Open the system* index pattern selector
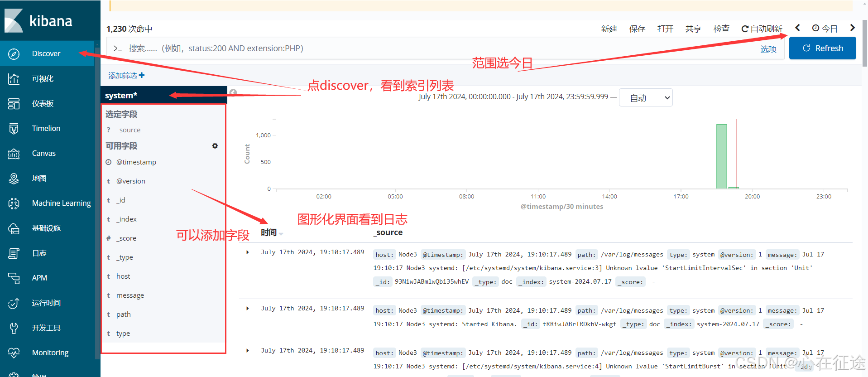 (164, 96)
